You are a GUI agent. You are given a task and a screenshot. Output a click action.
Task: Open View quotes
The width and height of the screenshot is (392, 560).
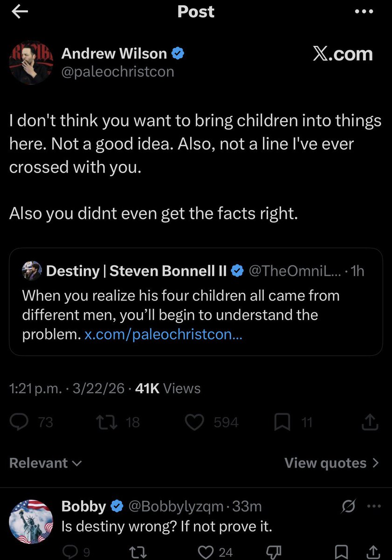[332, 463]
